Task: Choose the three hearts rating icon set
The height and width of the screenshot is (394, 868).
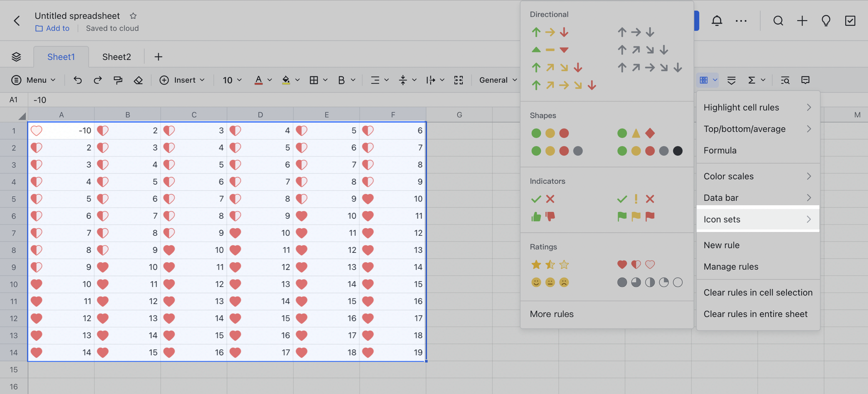Action: 635,264
